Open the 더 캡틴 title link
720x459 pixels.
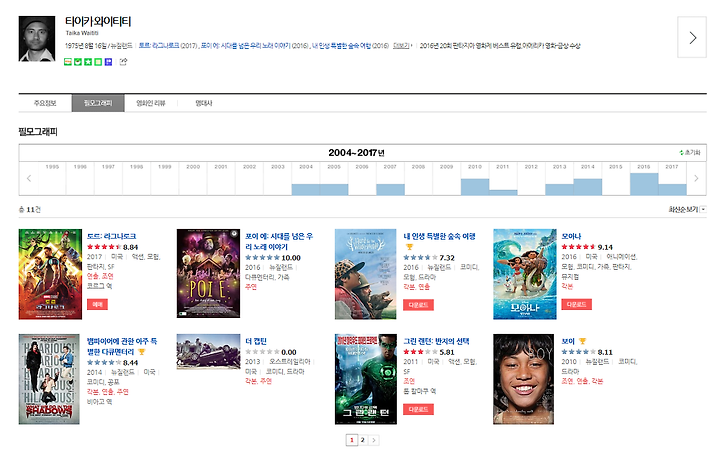click(256, 341)
